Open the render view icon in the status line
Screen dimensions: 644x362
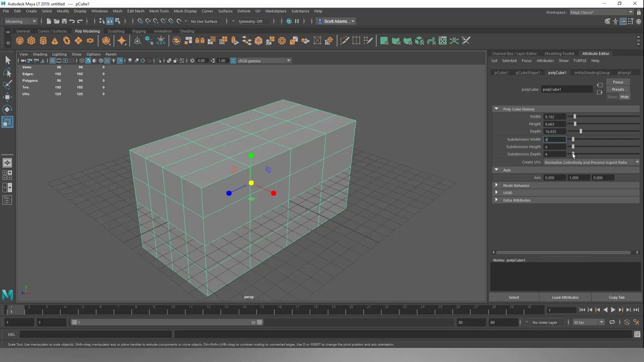tap(288, 21)
